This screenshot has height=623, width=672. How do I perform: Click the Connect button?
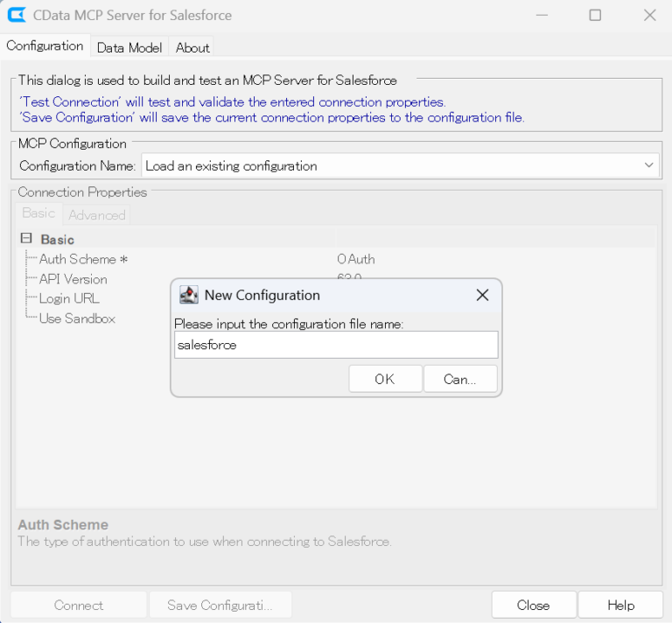(79, 605)
